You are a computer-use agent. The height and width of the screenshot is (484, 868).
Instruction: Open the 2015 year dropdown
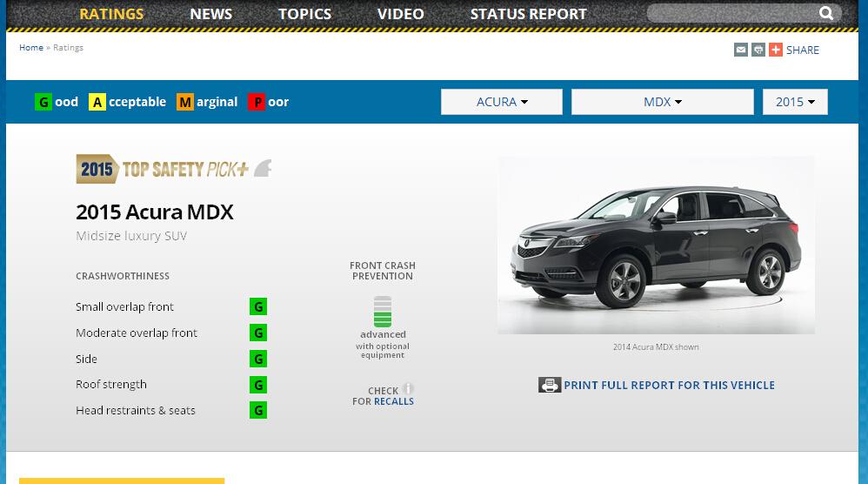pyautogui.click(x=795, y=102)
